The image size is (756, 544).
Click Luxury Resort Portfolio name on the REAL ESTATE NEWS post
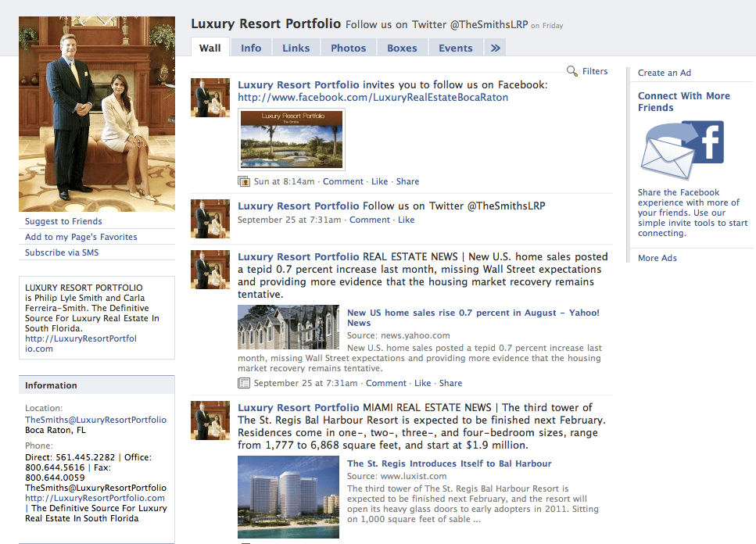click(x=299, y=257)
